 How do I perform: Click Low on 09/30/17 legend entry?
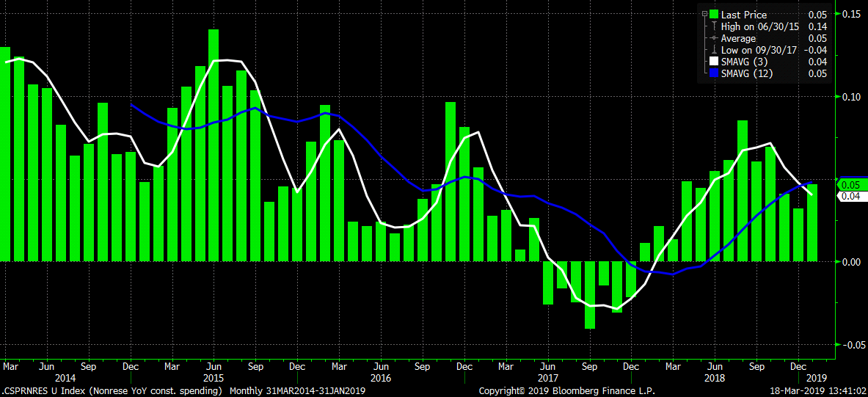coord(757,50)
